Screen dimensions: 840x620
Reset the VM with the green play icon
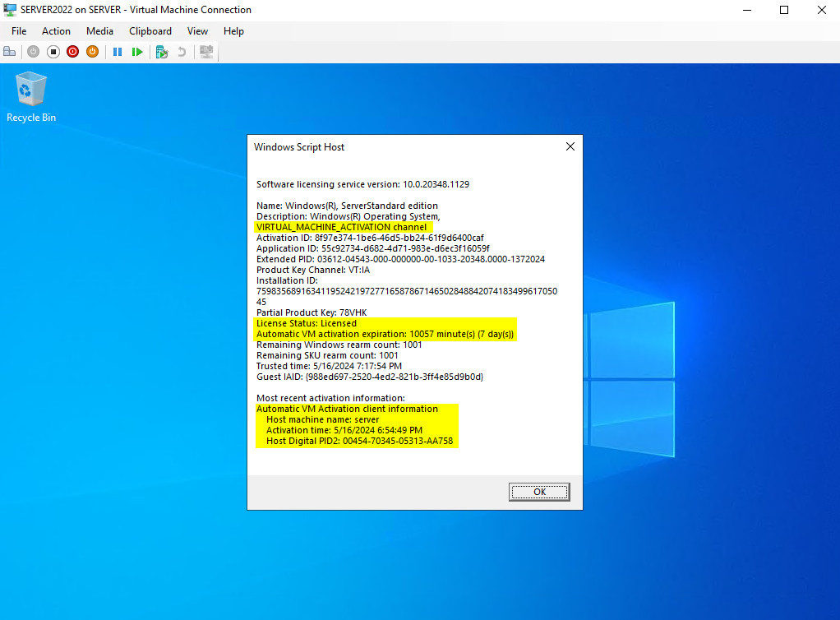[x=137, y=52]
